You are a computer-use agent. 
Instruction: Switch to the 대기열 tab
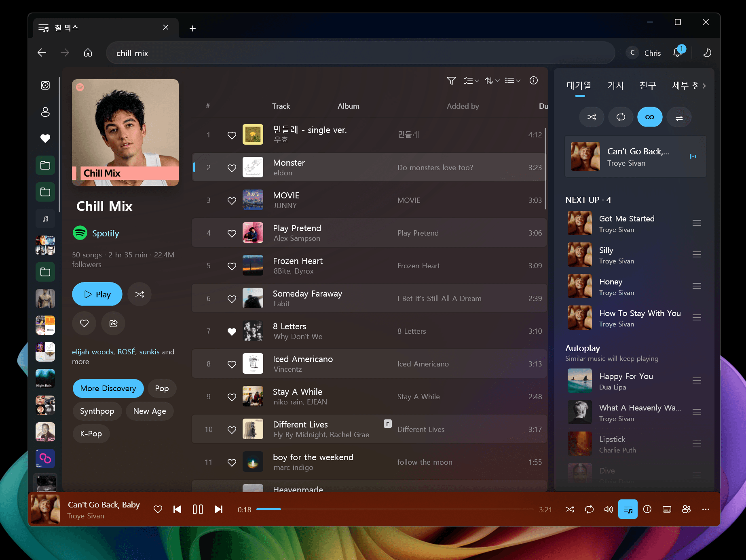(579, 86)
